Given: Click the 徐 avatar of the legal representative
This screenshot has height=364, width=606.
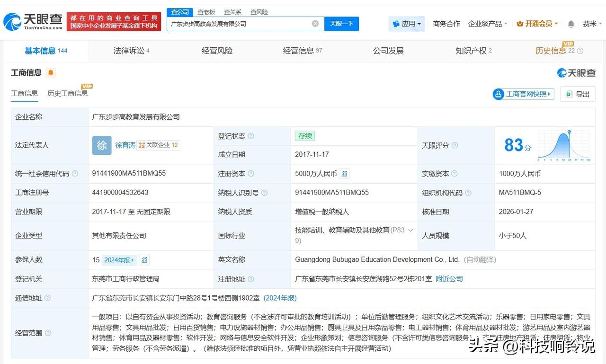Looking at the screenshot, I should pos(102,145).
